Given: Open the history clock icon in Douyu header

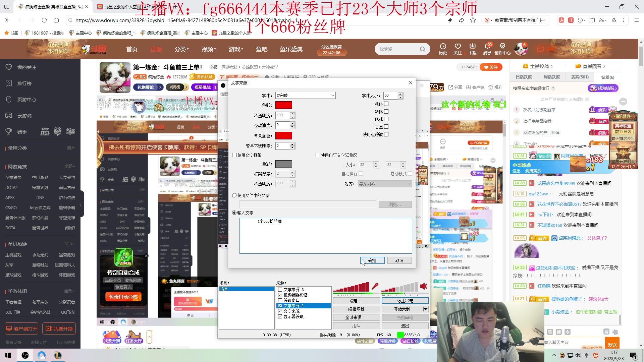Looking at the screenshot, I should tap(443, 47).
